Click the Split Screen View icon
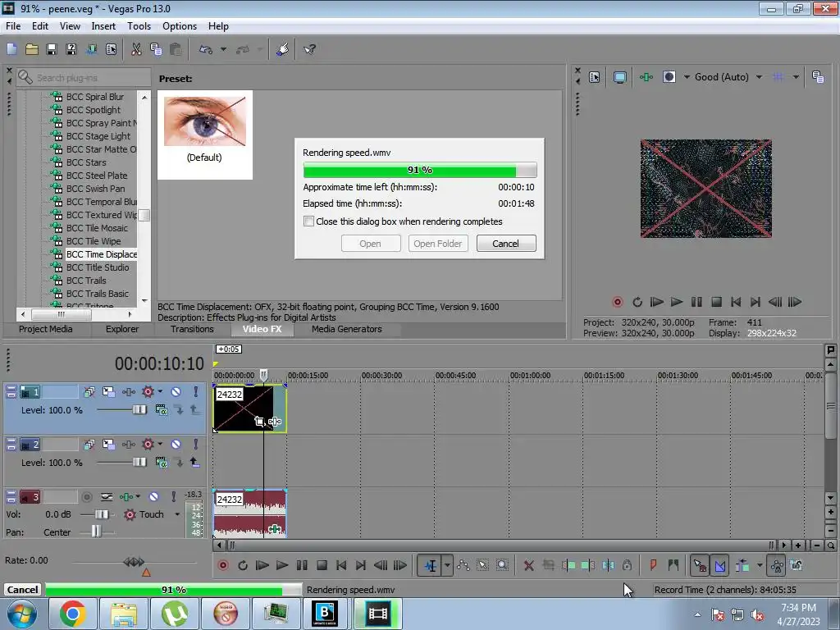840x630 pixels. 669,77
